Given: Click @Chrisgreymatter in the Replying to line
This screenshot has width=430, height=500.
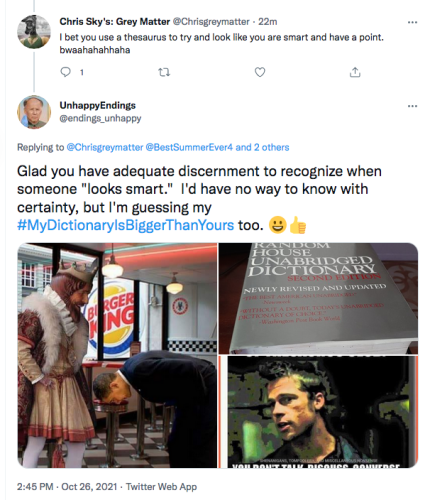Looking at the screenshot, I should click(105, 147).
